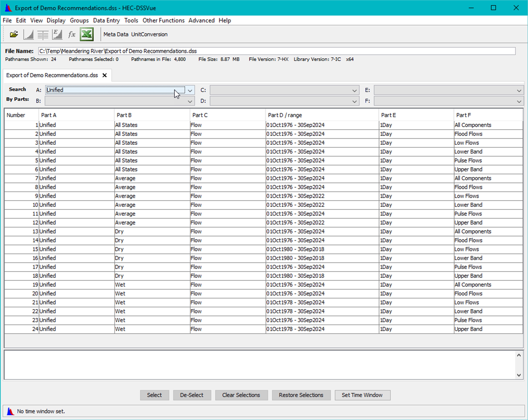Click the selection list scroll up arrow
The height and width of the screenshot is (420, 528).
pos(519,355)
